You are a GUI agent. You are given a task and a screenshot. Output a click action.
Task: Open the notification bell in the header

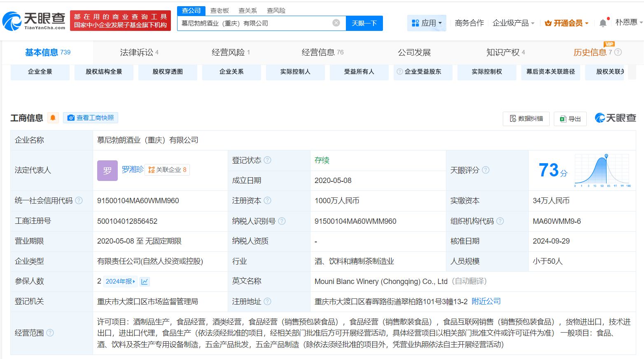point(603,23)
